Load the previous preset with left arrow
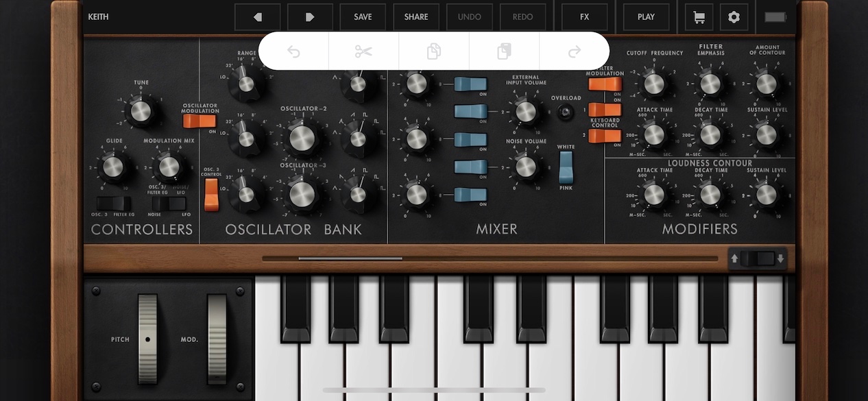 pos(258,17)
